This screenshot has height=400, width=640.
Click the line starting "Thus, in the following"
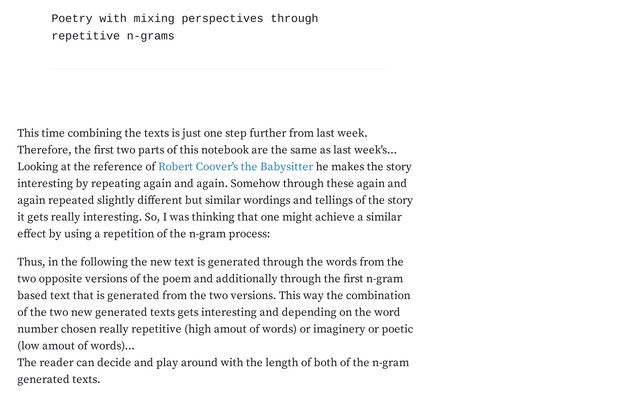coord(210,262)
